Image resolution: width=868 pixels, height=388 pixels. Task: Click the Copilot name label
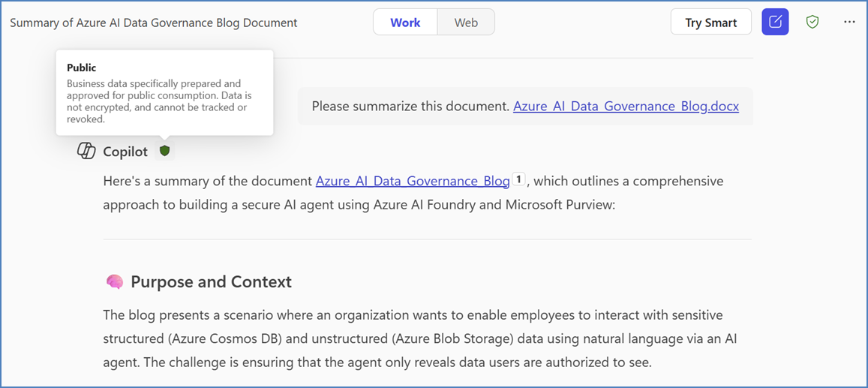(125, 152)
